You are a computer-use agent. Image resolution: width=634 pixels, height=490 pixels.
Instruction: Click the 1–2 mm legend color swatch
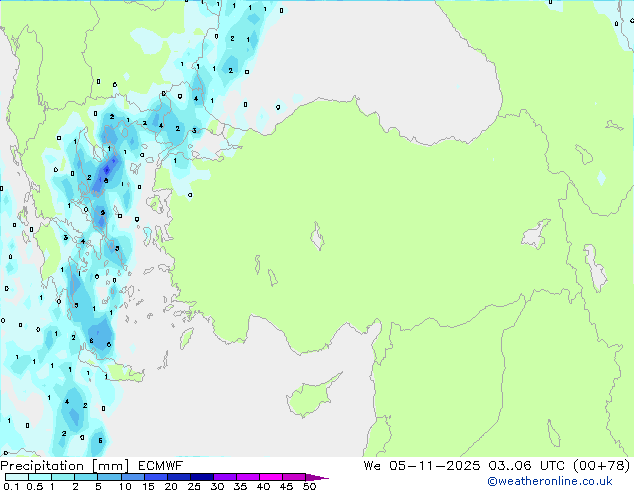pyautogui.click(x=63, y=477)
